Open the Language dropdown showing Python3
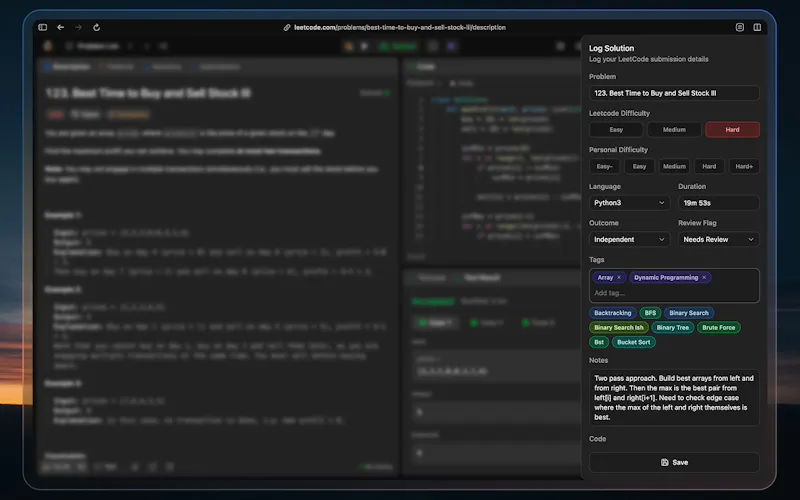The width and height of the screenshot is (800, 500). click(629, 203)
